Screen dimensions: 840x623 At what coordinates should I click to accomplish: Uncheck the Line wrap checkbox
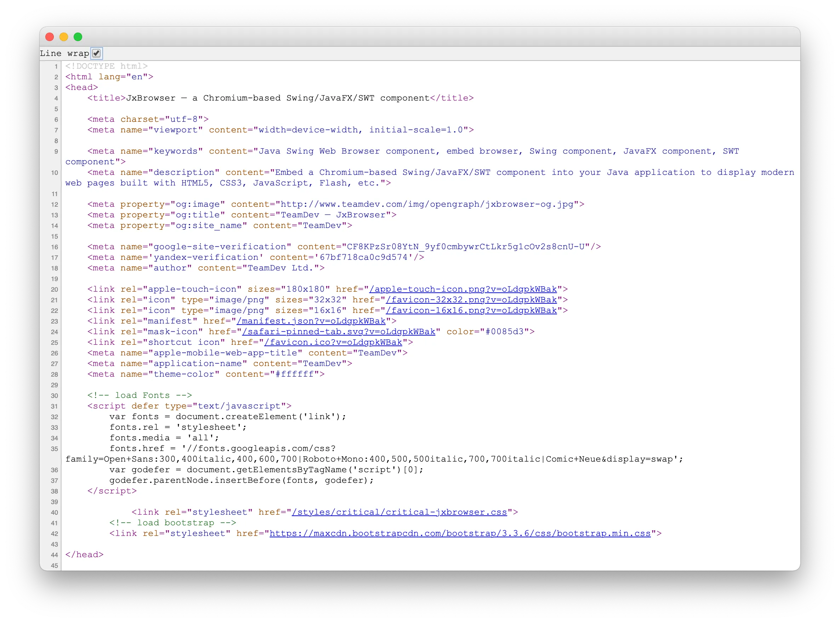point(97,53)
